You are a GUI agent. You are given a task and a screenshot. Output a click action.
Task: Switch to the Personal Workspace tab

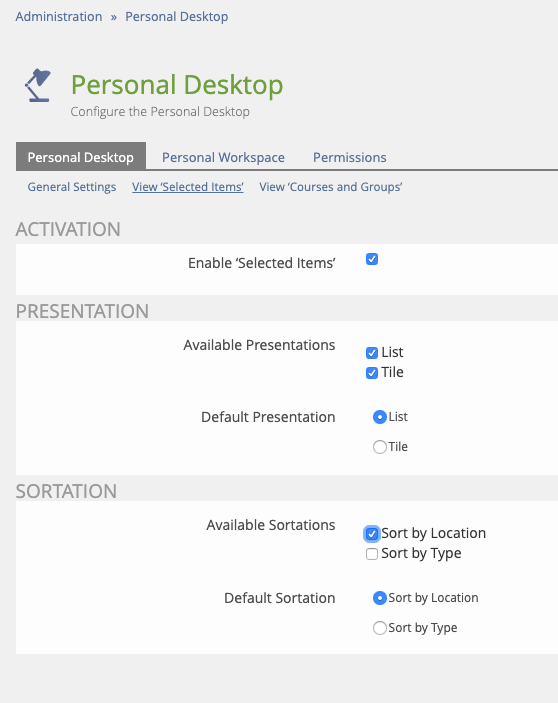(223, 157)
